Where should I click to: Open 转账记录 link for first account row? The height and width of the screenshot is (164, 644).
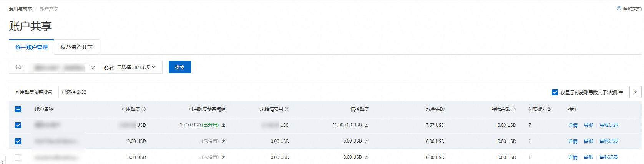(609, 125)
